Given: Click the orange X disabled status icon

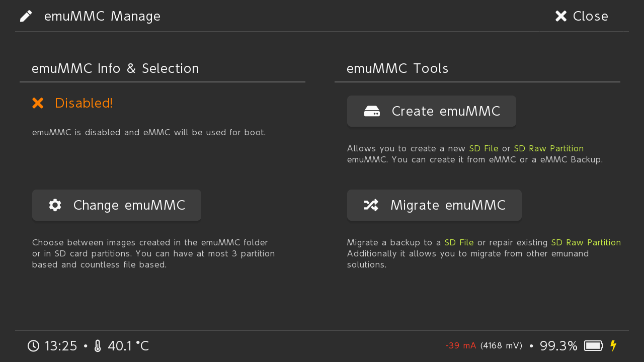Looking at the screenshot, I should [38, 103].
